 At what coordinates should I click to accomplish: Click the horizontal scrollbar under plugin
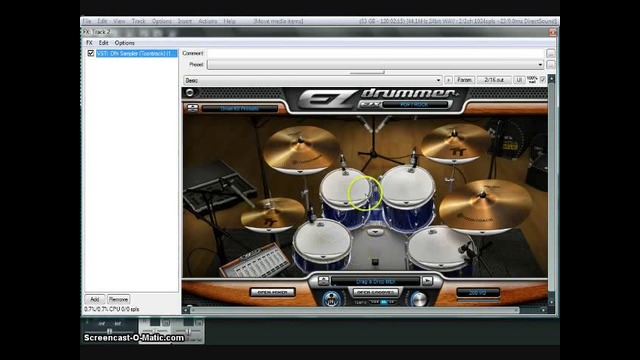click(354, 310)
